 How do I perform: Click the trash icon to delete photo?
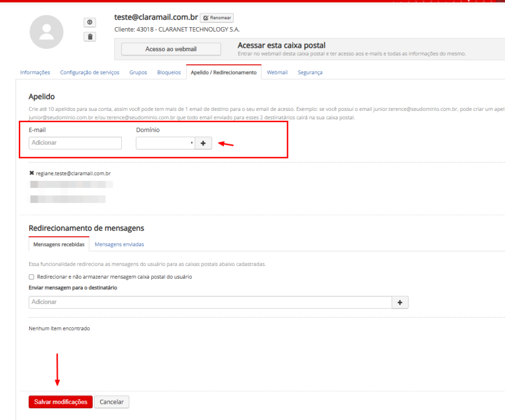pos(90,36)
